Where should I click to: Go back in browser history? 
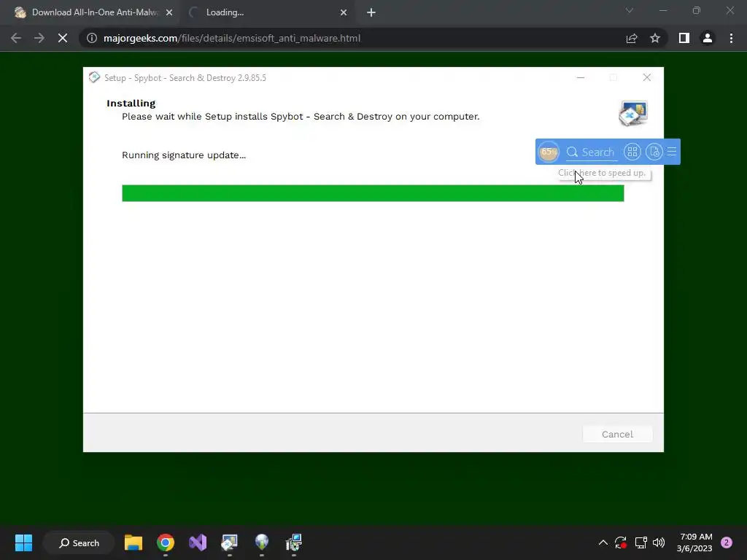[x=16, y=38]
